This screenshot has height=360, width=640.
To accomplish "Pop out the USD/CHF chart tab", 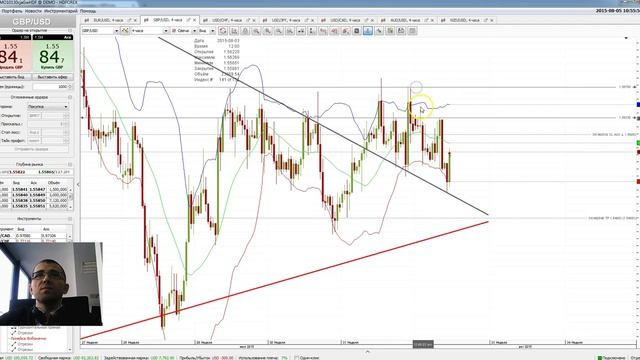I will pos(248,20).
